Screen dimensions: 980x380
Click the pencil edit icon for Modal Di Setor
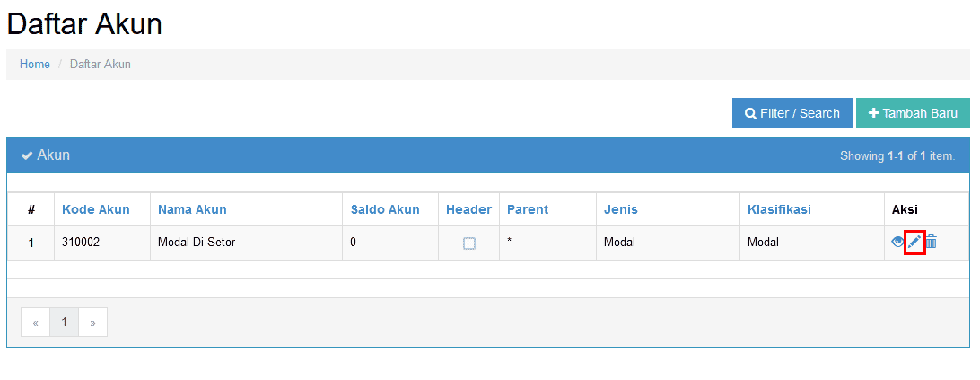pos(914,242)
